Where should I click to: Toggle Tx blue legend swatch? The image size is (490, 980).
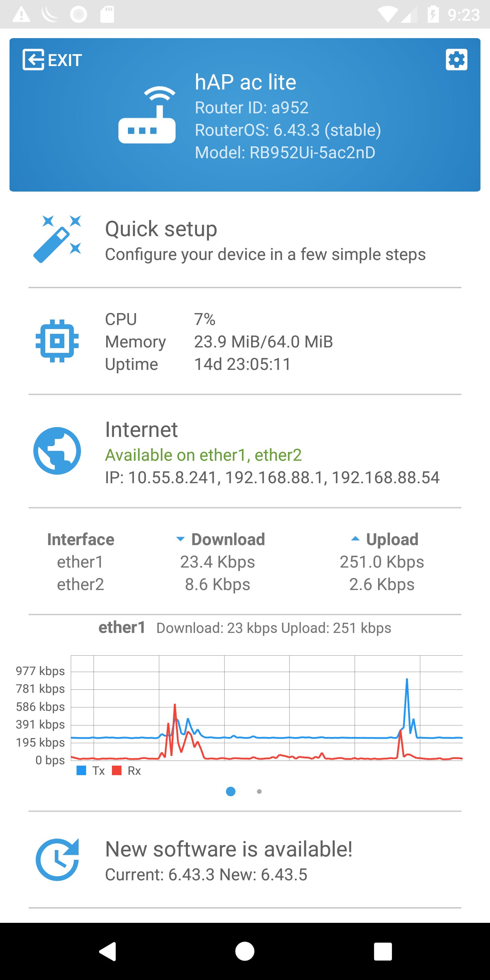pos(81,770)
